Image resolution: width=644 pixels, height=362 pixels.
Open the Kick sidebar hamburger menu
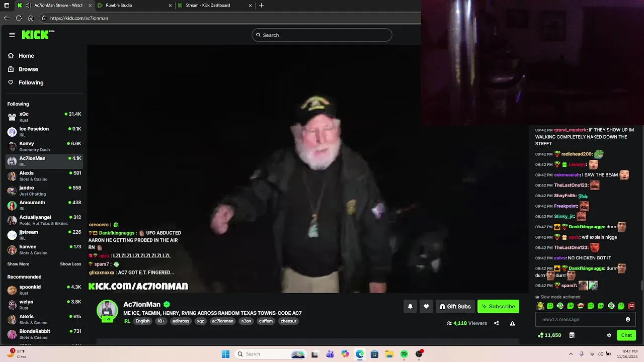tap(12, 35)
